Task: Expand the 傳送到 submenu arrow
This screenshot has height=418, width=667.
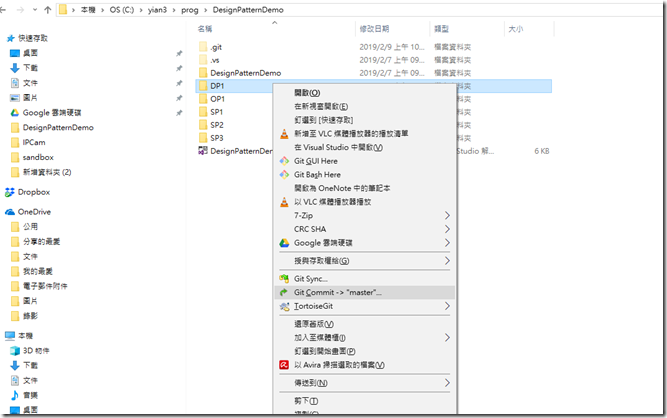Action: click(447, 383)
